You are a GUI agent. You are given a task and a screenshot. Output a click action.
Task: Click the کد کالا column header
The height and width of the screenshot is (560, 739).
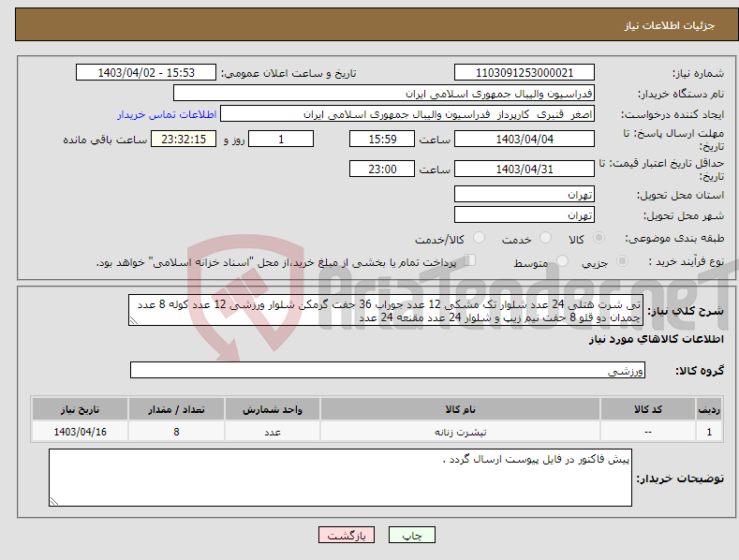tap(648, 409)
